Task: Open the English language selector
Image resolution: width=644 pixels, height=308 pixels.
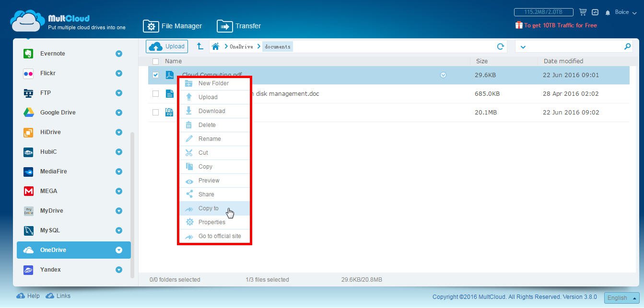Action: 622,297
